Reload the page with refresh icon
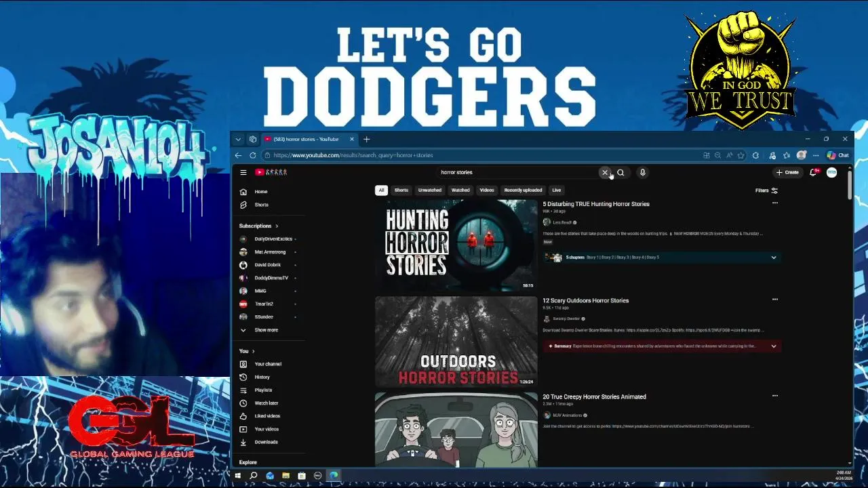868x488 pixels. point(252,155)
